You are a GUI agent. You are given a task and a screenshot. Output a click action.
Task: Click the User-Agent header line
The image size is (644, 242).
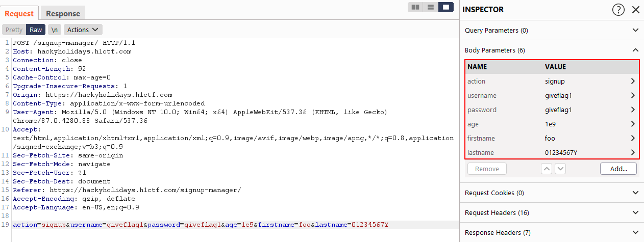(200, 116)
